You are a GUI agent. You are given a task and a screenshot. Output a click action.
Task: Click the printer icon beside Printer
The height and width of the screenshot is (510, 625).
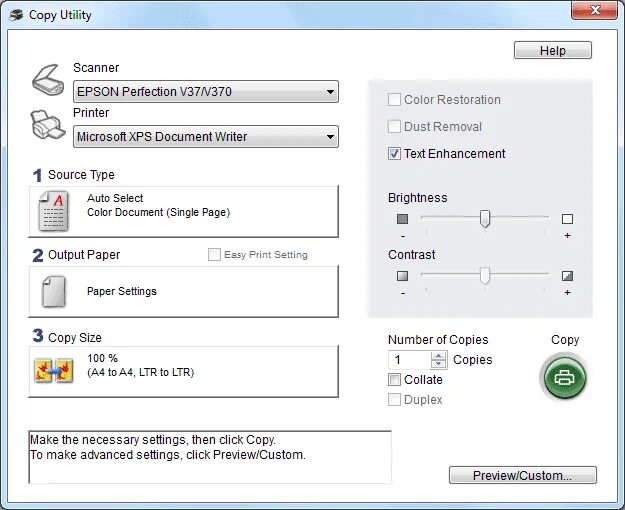click(48, 125)
